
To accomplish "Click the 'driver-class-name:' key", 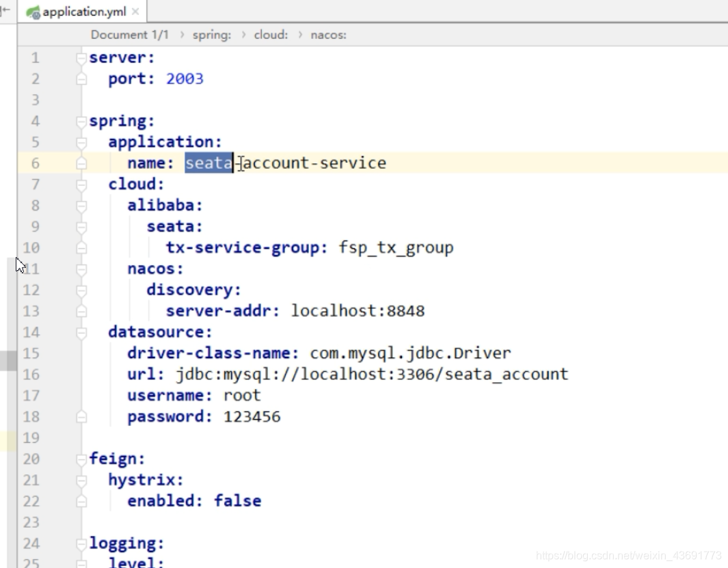I will point(213,353).
